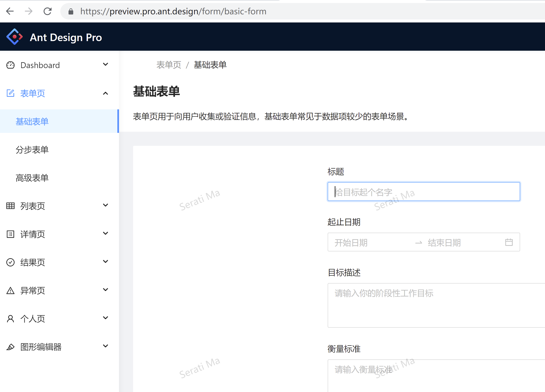
Task: Expand the Dashboard menu chevron
Action: tap(105, 64)
